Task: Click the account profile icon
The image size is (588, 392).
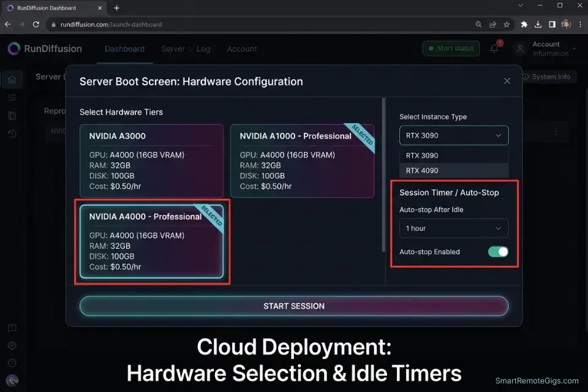Action: (x=520, y=49)
